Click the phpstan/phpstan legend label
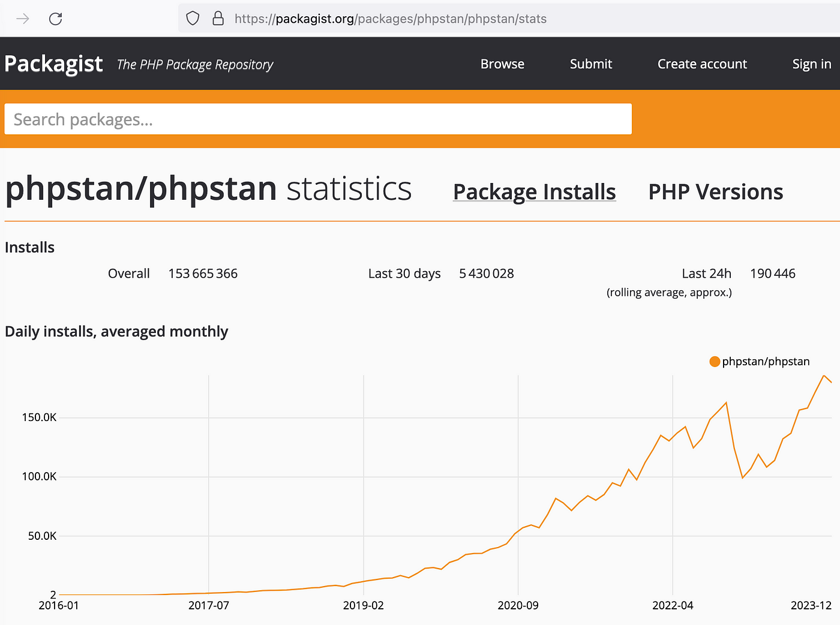The image size is (840, 625). [766, 361]
